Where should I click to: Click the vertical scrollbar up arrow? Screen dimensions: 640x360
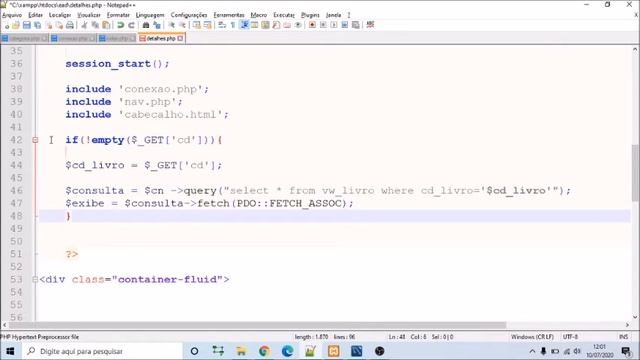635,49
